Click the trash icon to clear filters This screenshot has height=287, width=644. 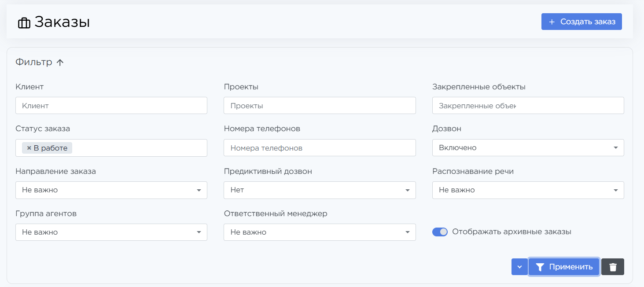pyautogui.click(x=612, y=267)
